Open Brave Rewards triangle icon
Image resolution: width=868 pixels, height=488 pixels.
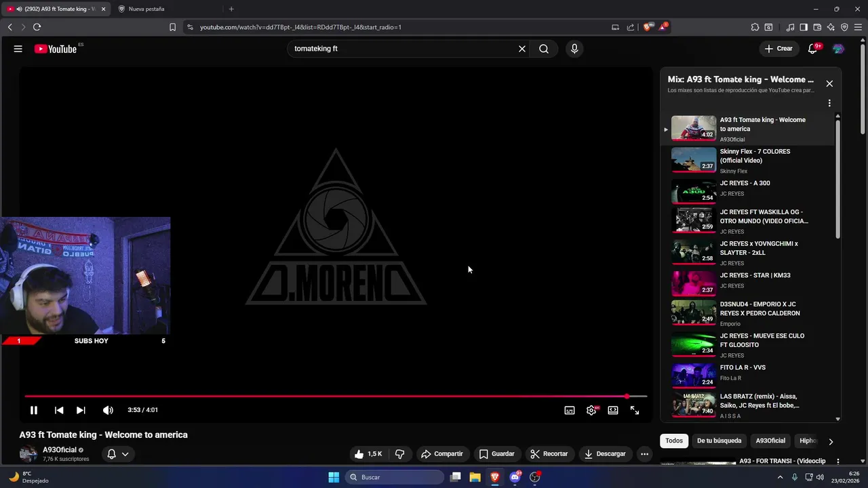coord(663,27)
